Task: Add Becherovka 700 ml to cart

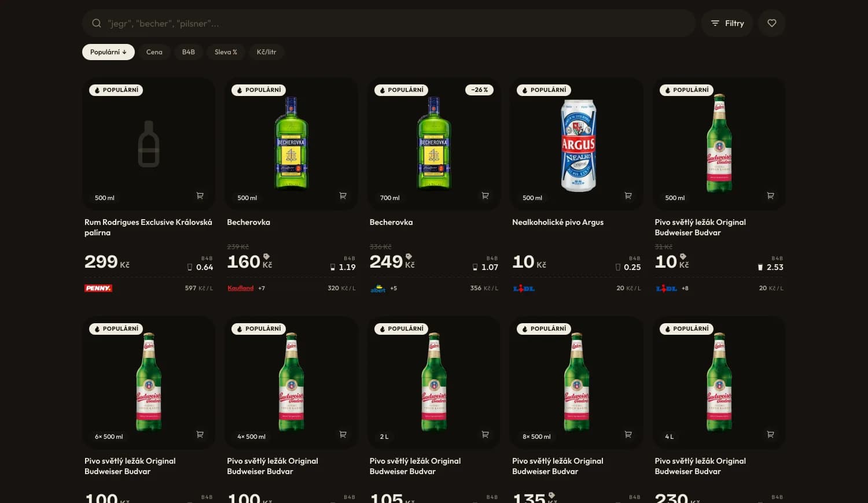Action: point(485,196)
